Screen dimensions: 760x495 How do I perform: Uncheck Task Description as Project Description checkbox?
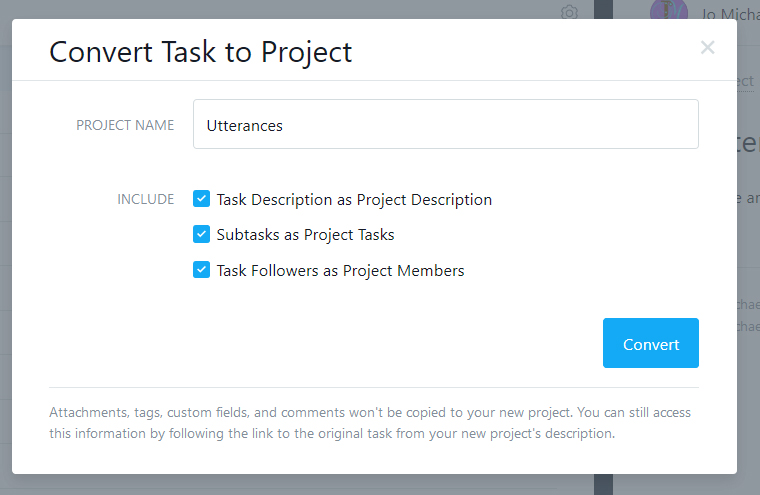(x=201, y=199)
